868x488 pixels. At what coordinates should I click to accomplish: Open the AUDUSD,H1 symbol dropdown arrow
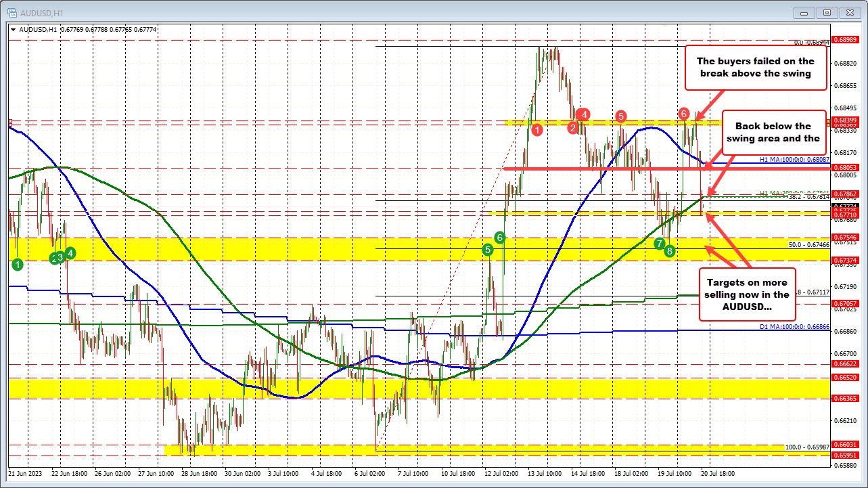pos(12,30)
